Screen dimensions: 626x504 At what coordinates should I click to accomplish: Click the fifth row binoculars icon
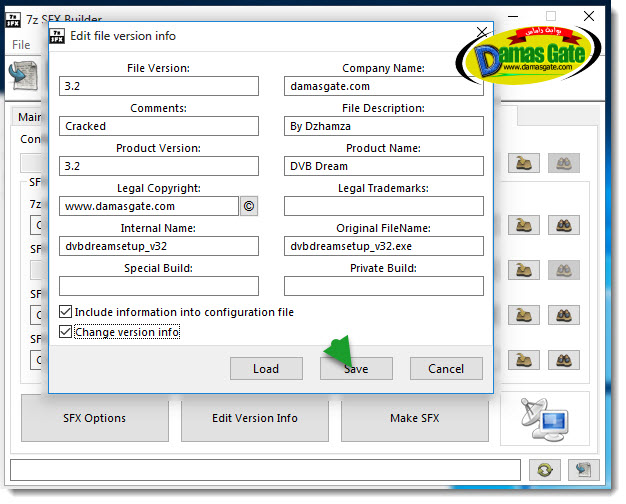click(564, 360)
